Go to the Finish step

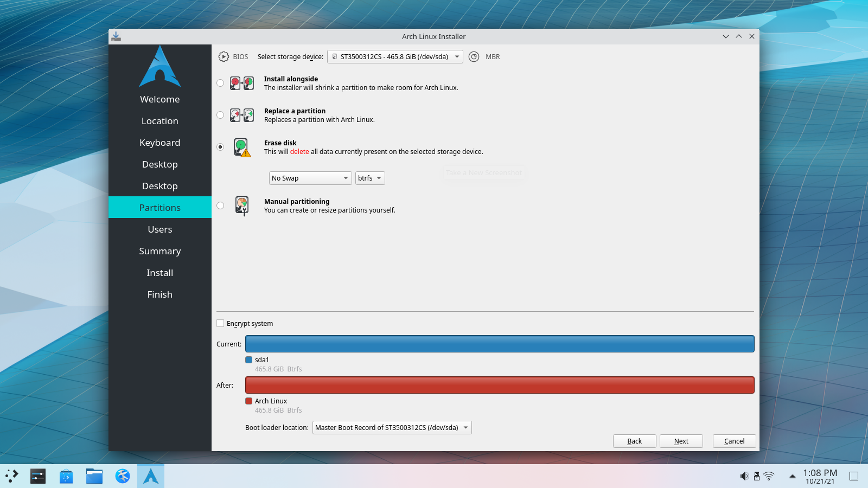[x=160, y=294]
